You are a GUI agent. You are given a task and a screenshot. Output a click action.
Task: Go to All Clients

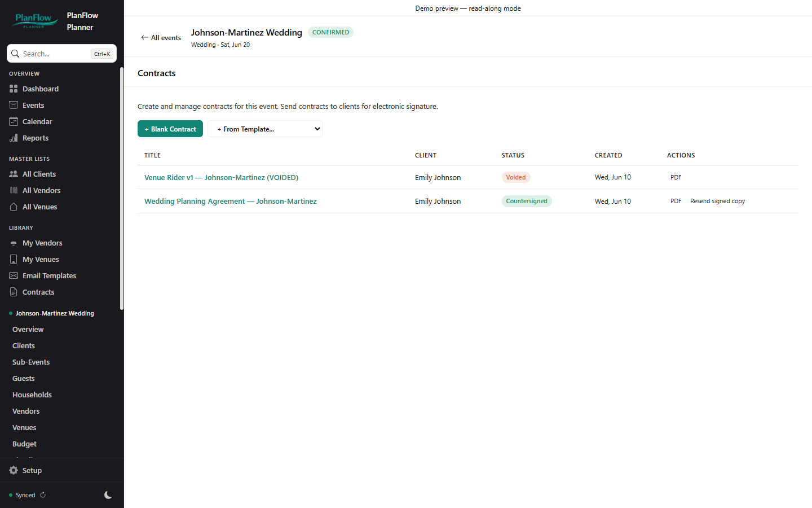39,174
